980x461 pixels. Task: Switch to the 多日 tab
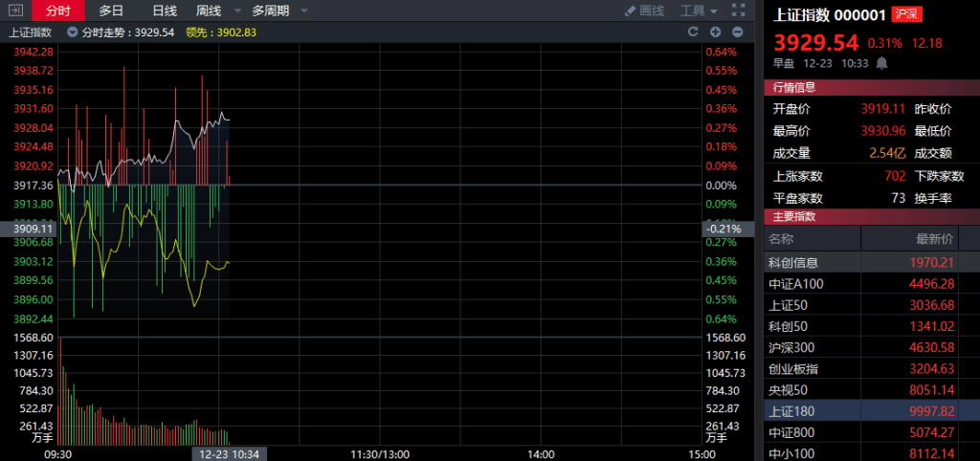pyautogui.click(x=111, y=11)
